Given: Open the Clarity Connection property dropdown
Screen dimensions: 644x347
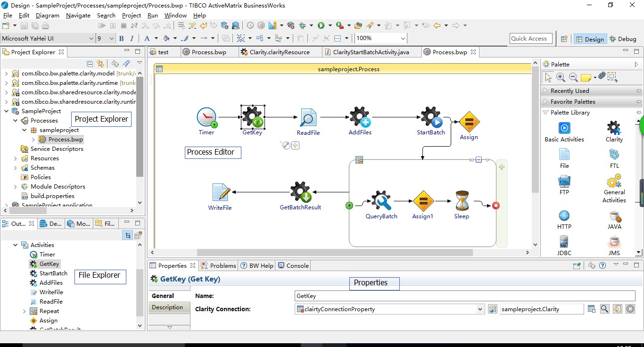Looking at the screenshot, I should [480, 309].
